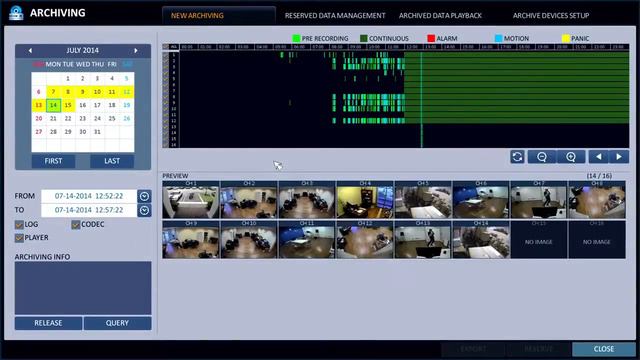
Task: Toggle the LOG checkbox
Action: (x=19, y=224)
